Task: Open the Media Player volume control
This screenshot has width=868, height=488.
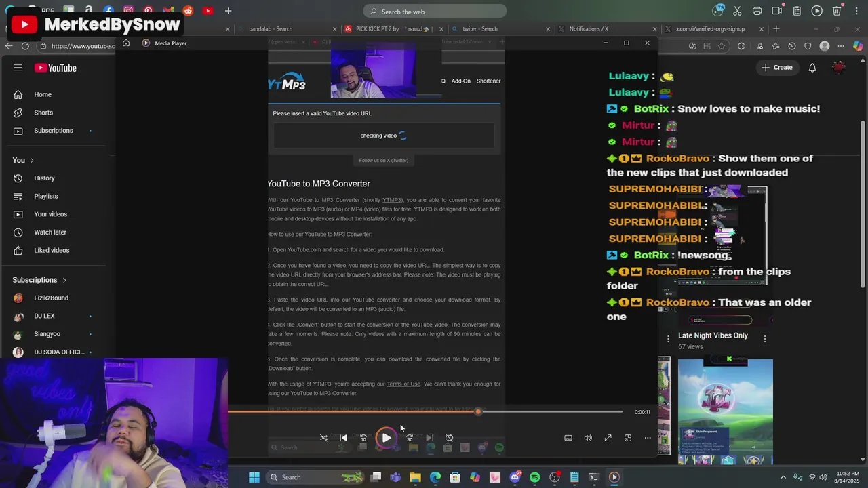Action: point(588,438)
